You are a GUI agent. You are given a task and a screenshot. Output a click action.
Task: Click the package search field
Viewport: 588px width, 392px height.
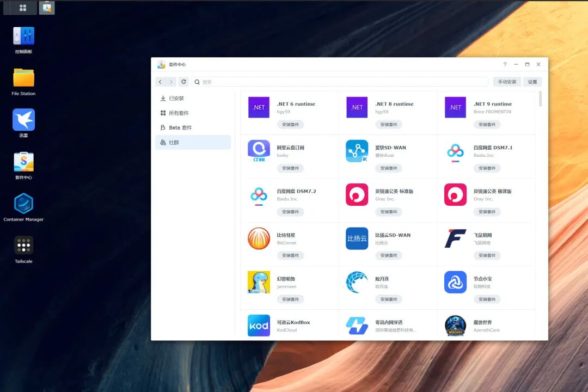click(x=339, y=82)
